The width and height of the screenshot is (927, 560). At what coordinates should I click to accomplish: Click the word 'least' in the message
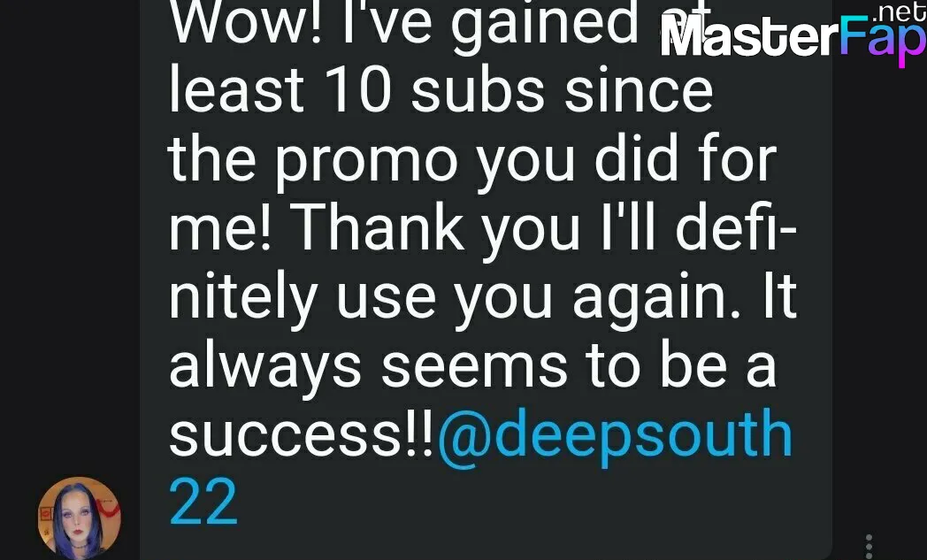[x=236, y=90]
